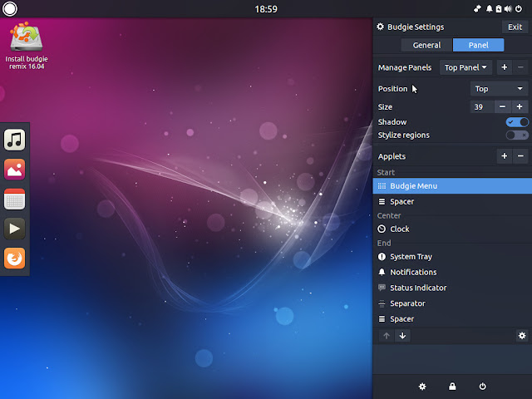Open the Budgie menu button in top panel
Viewport: 532px width, 399px height.
9,9
